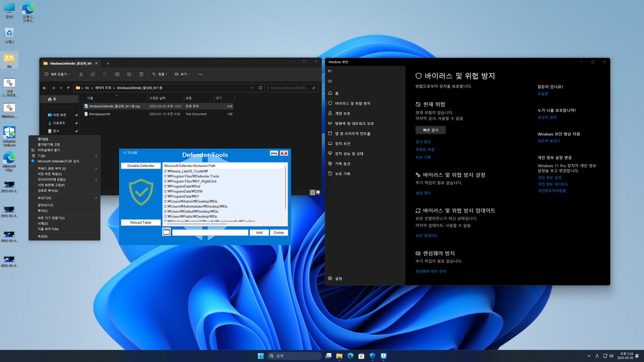
Task: Select 속성(R) in context menu
Action: (64, 236)
